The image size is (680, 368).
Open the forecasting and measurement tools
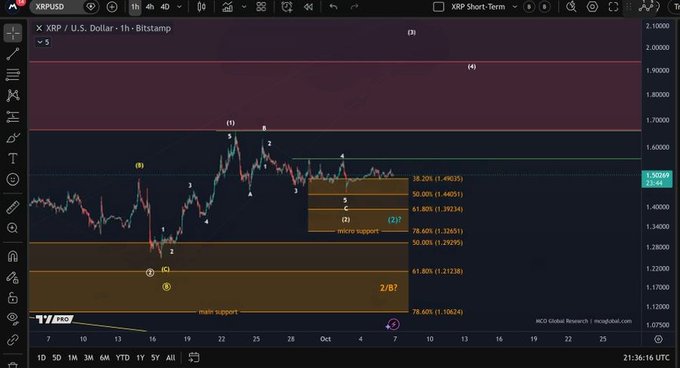point(13,116)
